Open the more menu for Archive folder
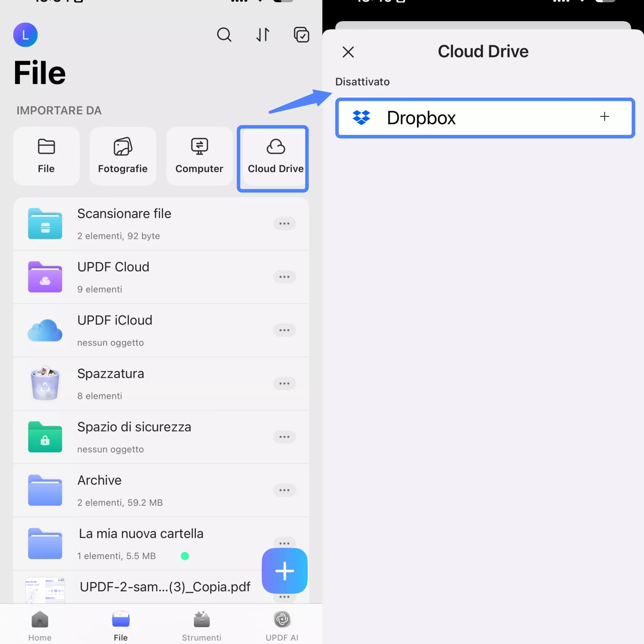 coord(284,490)
